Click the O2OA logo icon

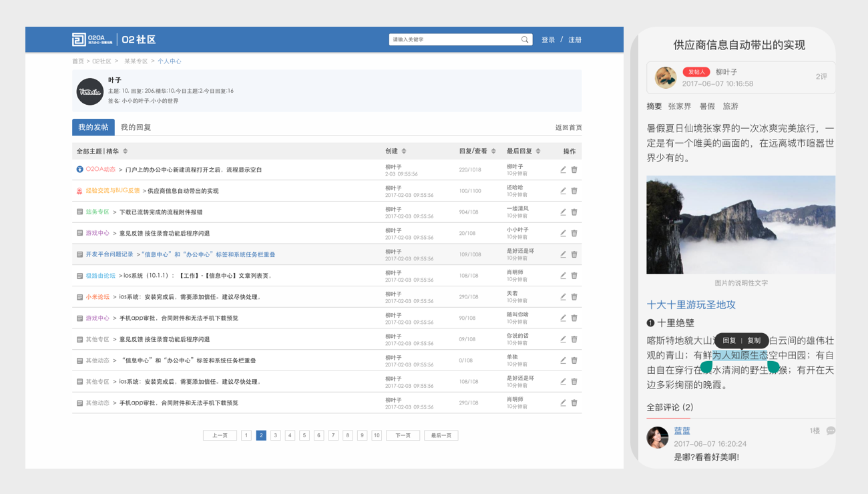click(79, 39)
